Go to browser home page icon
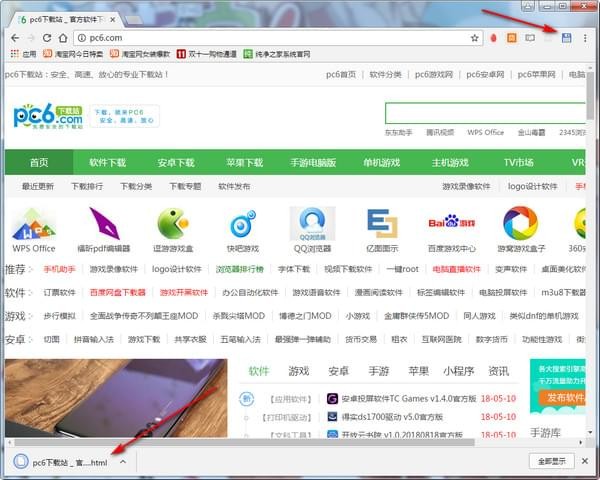The width and height of the screenshot is (600, 480). (63, 38)
